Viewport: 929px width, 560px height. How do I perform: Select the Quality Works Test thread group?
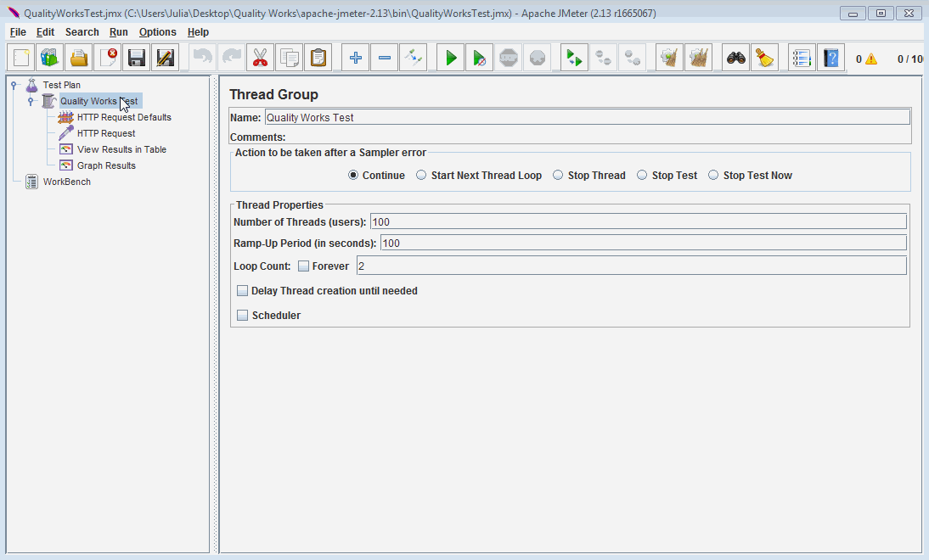(x=99, y=101)
